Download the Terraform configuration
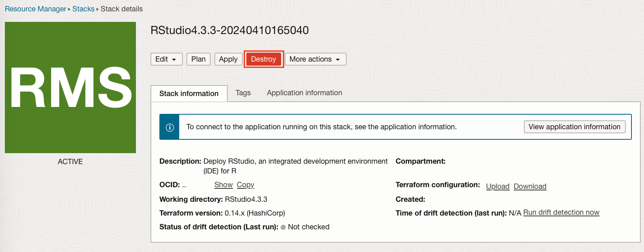 (530, 186)
